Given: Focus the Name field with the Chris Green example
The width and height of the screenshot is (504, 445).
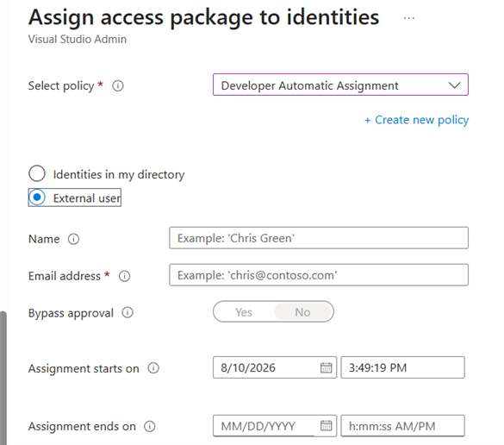Looking at the screenshot, I should coord(319,238).
